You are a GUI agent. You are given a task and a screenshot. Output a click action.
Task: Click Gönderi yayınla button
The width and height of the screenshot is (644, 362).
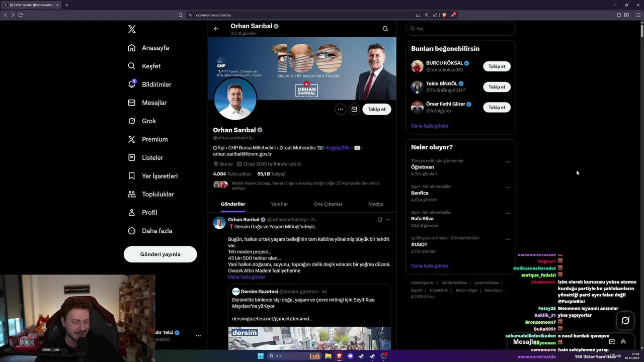(x=160, y=254)
